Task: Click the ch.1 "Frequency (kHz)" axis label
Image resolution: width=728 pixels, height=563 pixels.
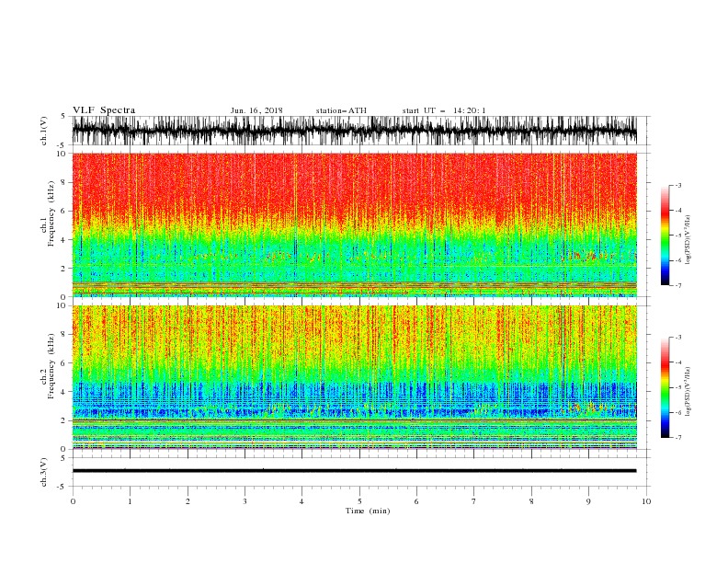Action: [x=51, y=214]
